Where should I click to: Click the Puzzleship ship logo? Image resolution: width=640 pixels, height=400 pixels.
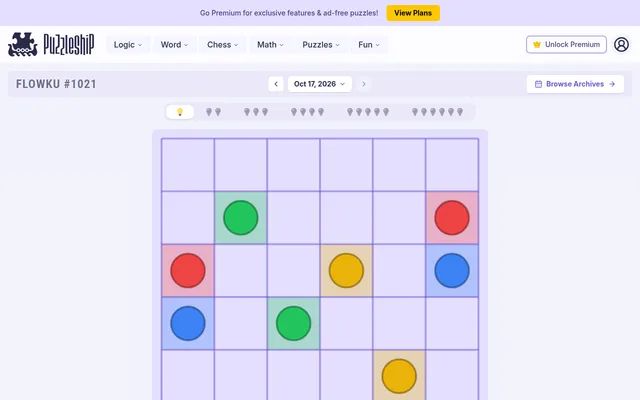coord(22,44)
